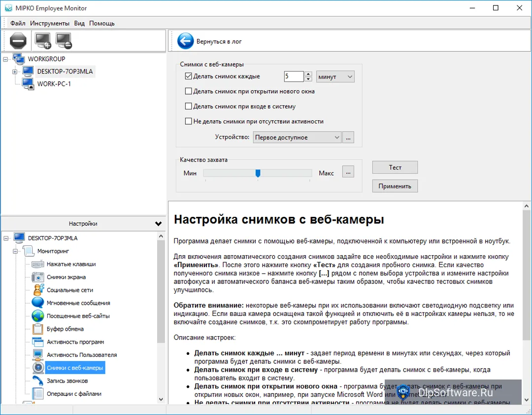Open device settings ellipsis button

(348, 138)
